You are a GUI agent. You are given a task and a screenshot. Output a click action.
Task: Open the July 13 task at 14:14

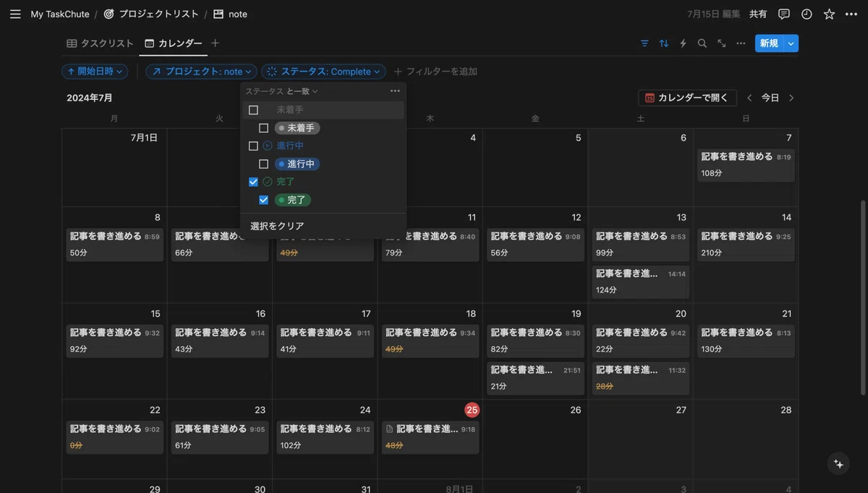point(641,282)
